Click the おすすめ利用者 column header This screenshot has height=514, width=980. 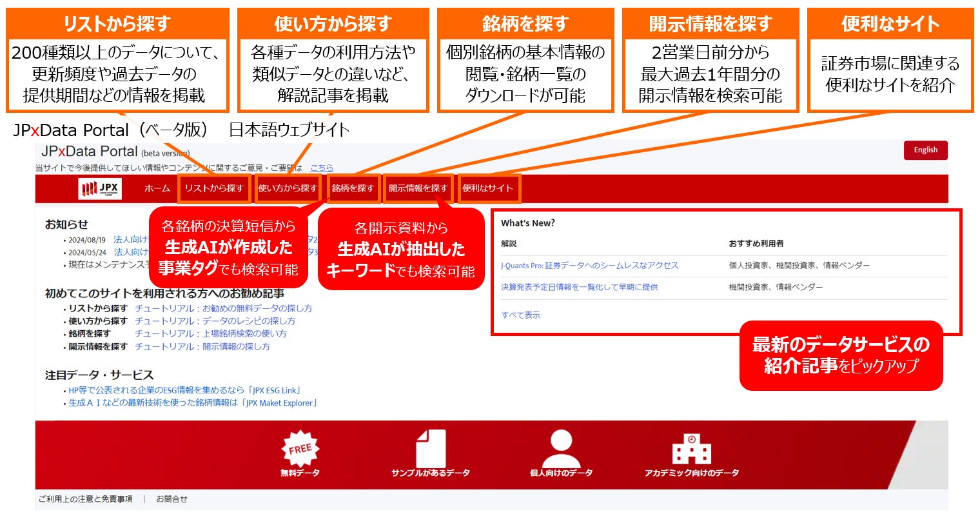tap(756, 244)
